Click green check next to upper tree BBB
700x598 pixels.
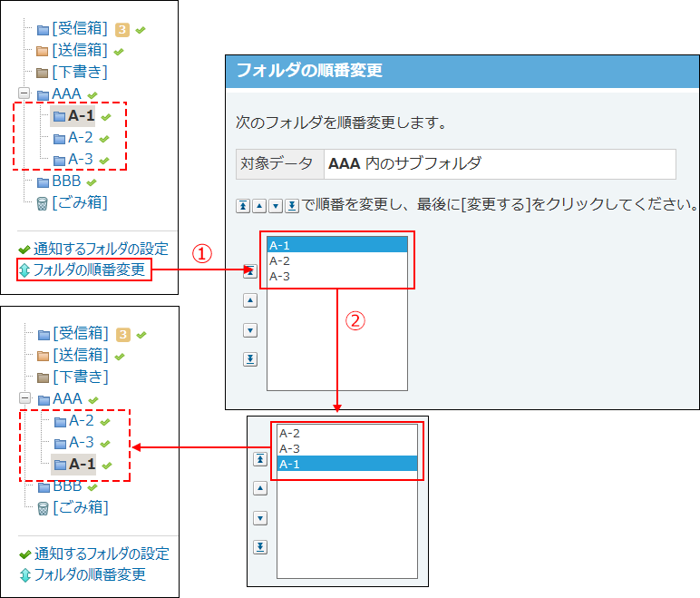tap(92, 182)
